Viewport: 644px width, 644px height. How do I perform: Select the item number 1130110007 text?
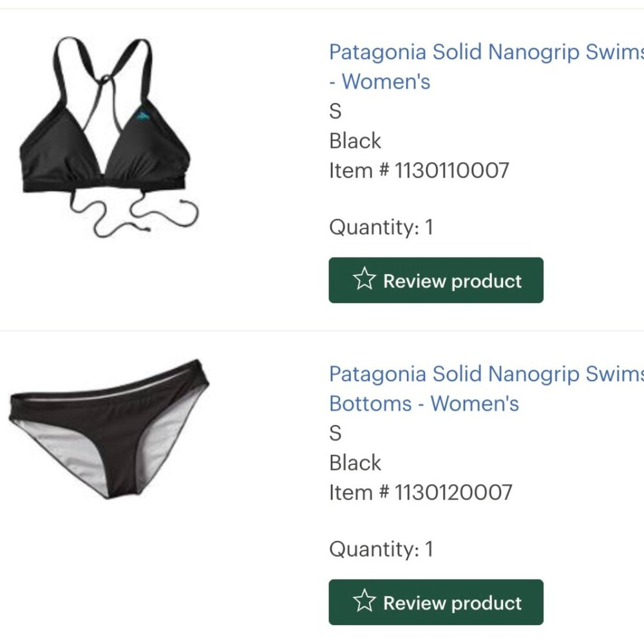pos(419,171)
